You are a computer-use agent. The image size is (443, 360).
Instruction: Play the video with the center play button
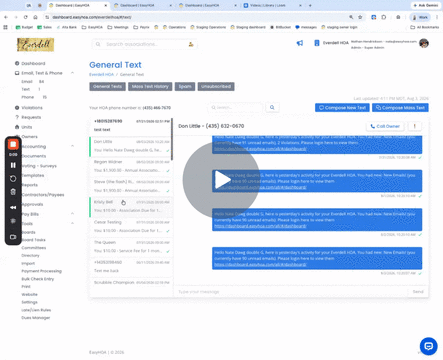coord(221,180)
